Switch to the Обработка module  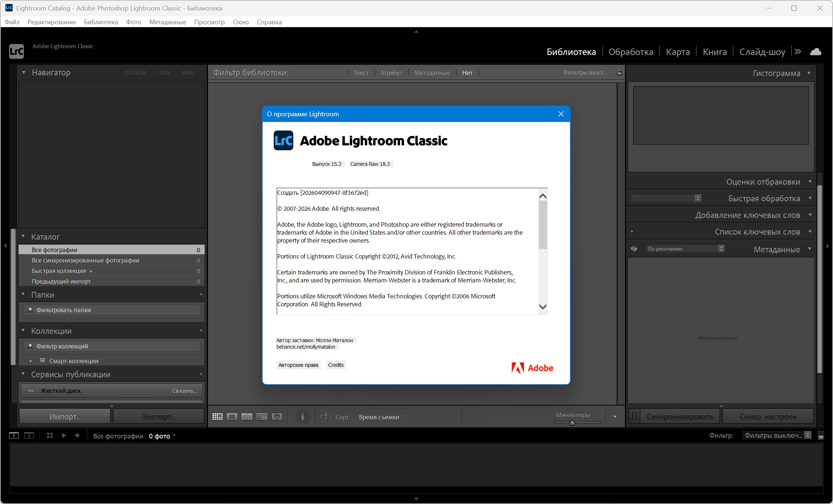630,52
